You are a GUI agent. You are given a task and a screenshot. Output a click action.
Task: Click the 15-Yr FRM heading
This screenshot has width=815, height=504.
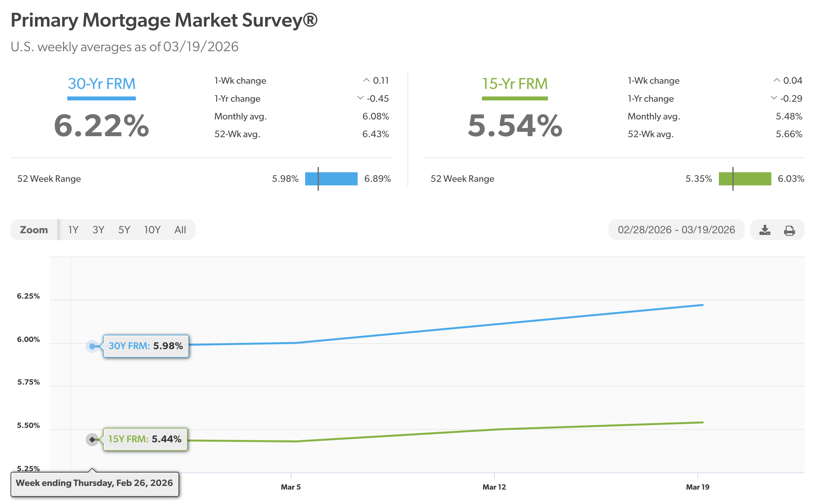point(515,84)
